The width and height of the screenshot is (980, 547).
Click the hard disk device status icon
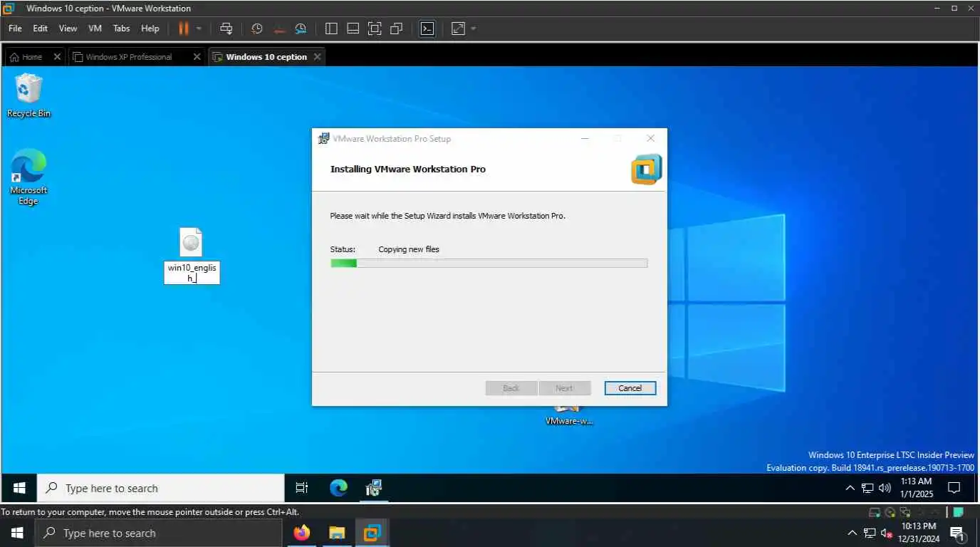(x=875, y=512)
